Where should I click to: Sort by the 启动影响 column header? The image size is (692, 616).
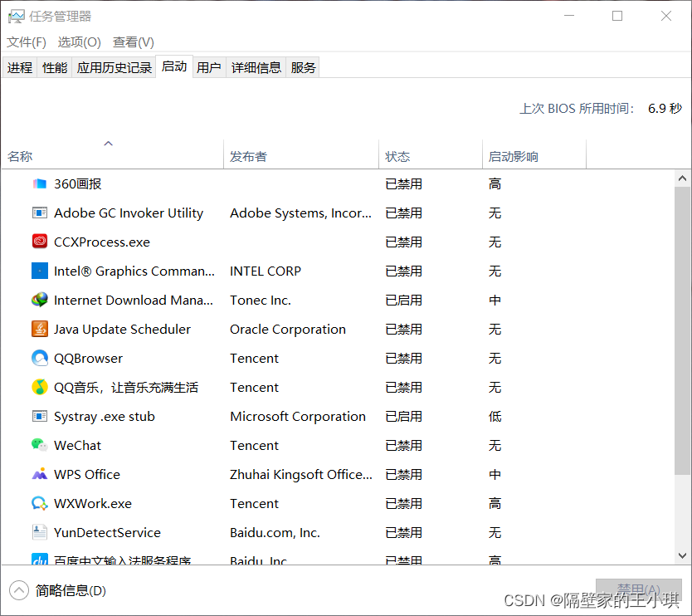[534, 156]
